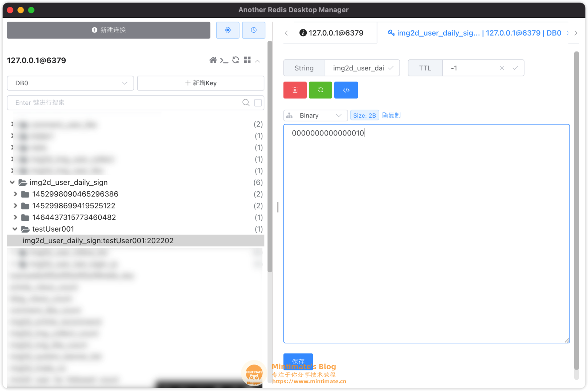Viewport: 588px width, 391px height.
Task: Click the 新建连接 button
Action: click(109, 30)
